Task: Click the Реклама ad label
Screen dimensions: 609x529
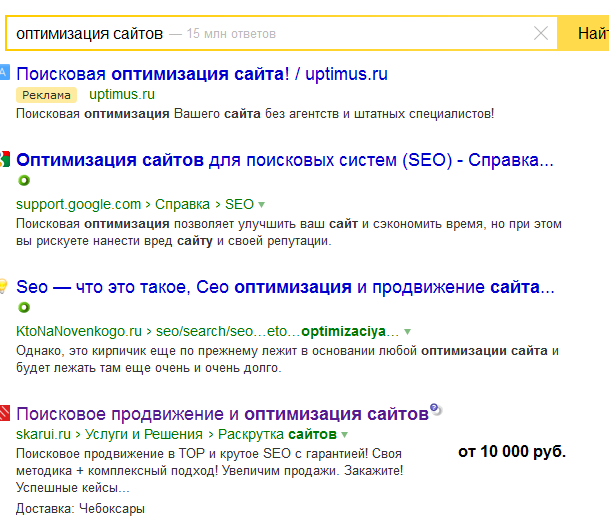Action: tap(46, 95)
